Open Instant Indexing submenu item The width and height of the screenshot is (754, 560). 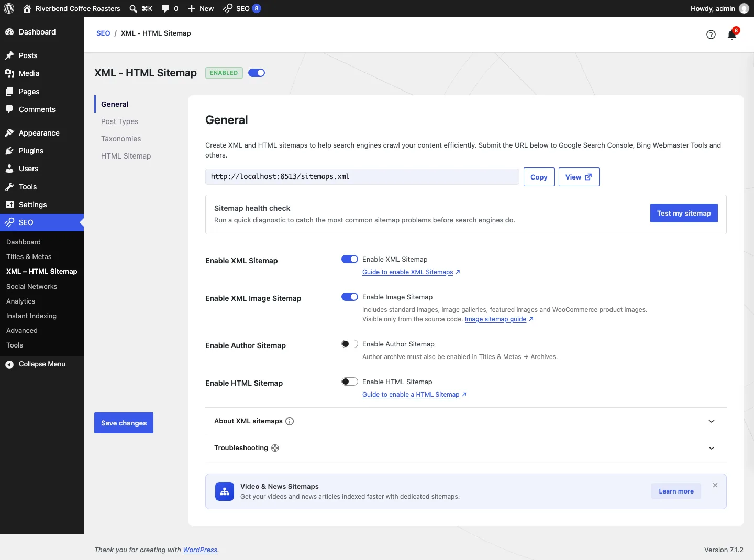click(x=31, y=316)
